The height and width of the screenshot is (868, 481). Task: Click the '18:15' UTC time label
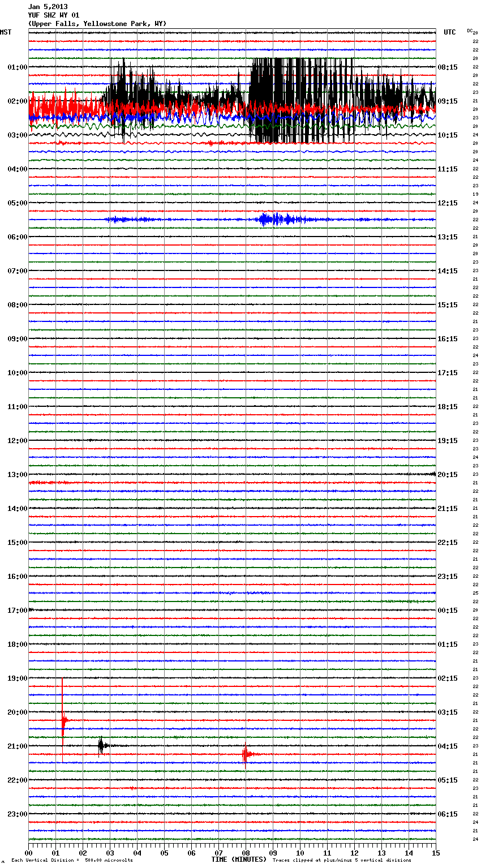448,407
